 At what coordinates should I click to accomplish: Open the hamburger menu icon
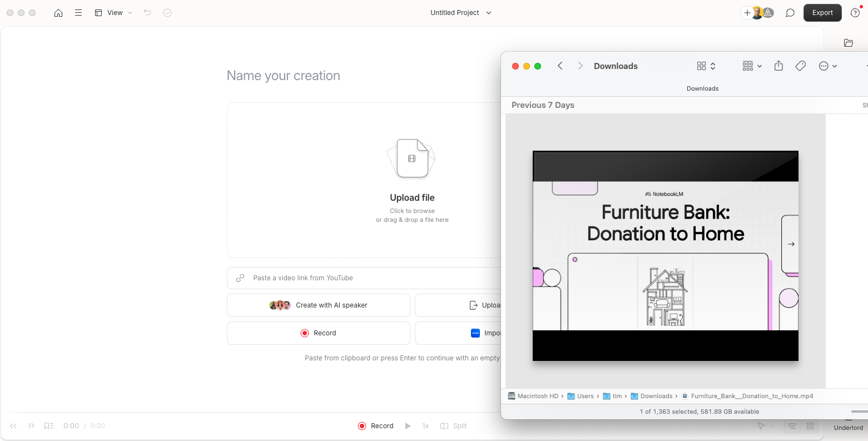(x=78, y=13)
